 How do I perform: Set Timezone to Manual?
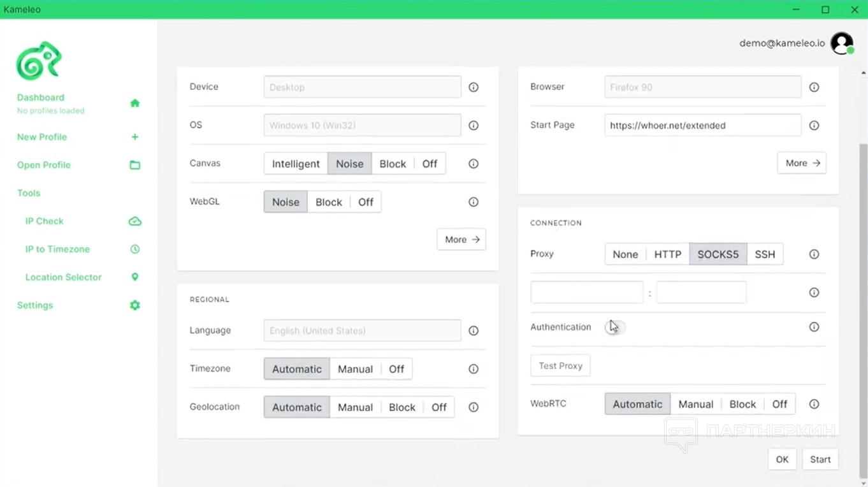[355, 369]
